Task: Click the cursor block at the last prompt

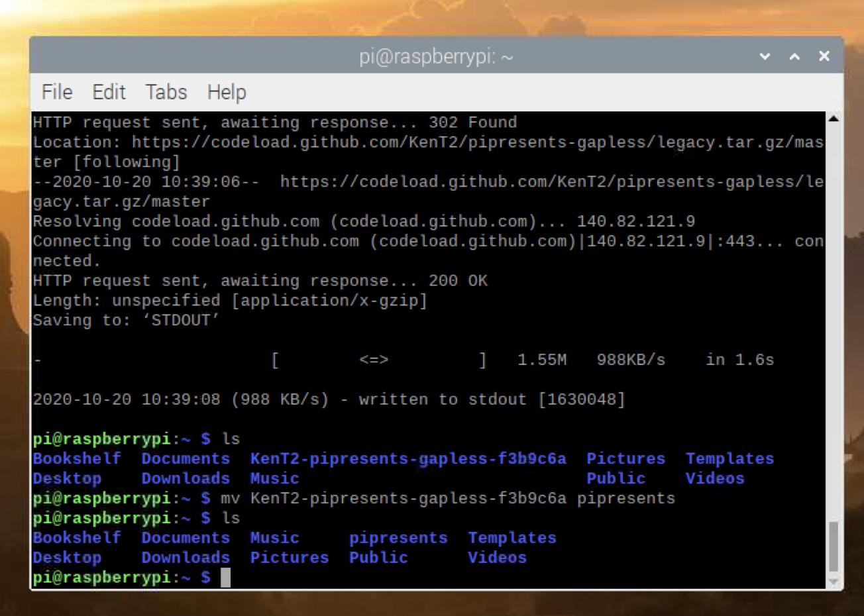Action: point(226,578)
